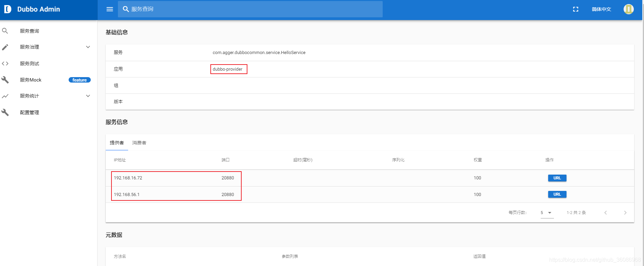The image size is (644, 266).
Task: Click URL button for 192.168.56.1
Action: (x=557, y=194)
